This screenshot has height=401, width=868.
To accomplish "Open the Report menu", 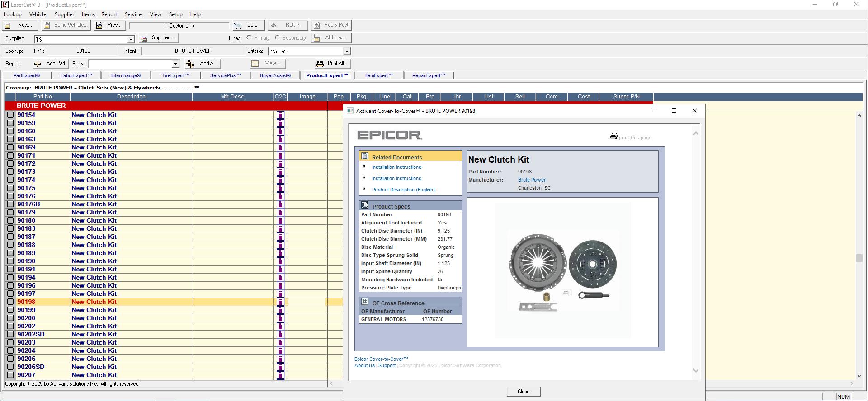I will tap(109, 14).
